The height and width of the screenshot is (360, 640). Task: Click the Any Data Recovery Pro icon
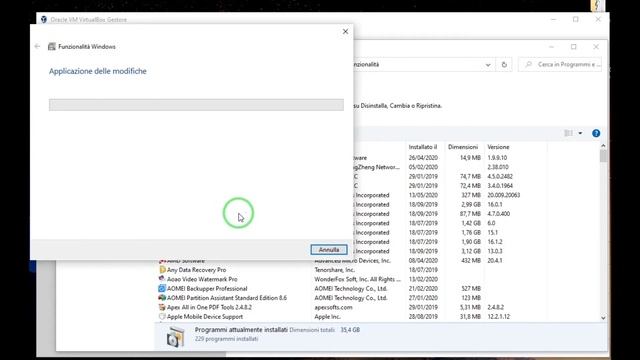(162, 270)
